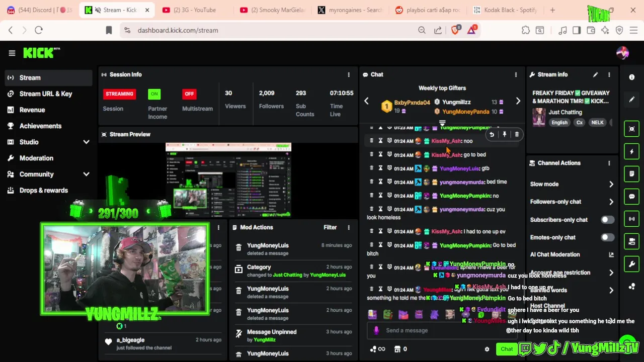
Task: Open Session Info options menu
Action: (349, 74)
